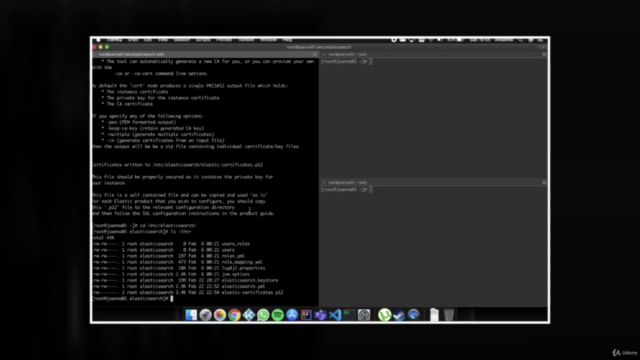Image resolution: width=640 pixels, height=360 pixels.
Task: Click 'users_roles' in the ls listing
Action: [x=236, y=244]
